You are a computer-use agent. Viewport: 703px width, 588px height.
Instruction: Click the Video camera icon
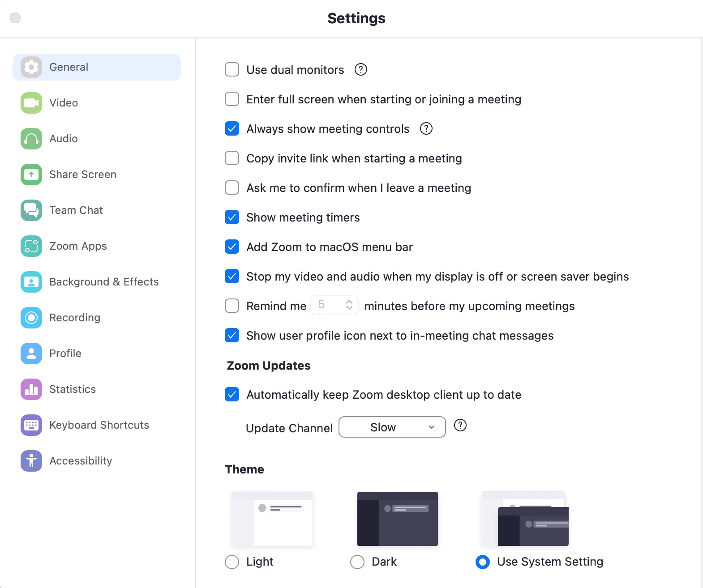31,103
